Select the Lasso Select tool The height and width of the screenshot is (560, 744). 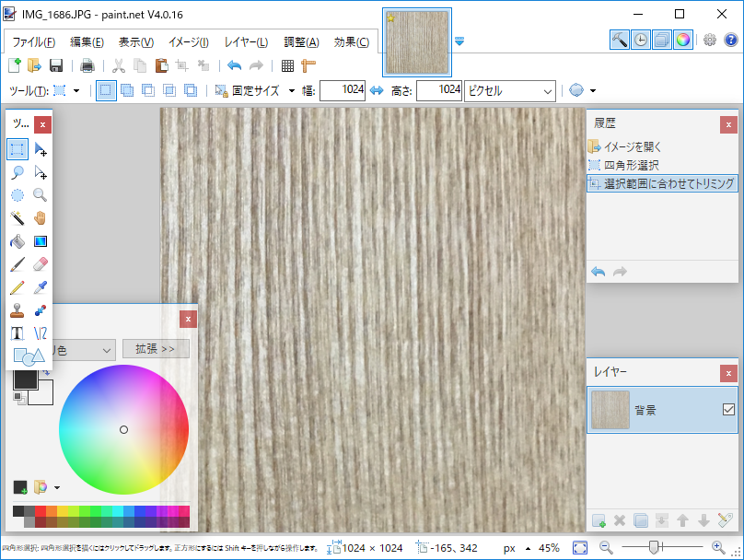click(17, 172)
